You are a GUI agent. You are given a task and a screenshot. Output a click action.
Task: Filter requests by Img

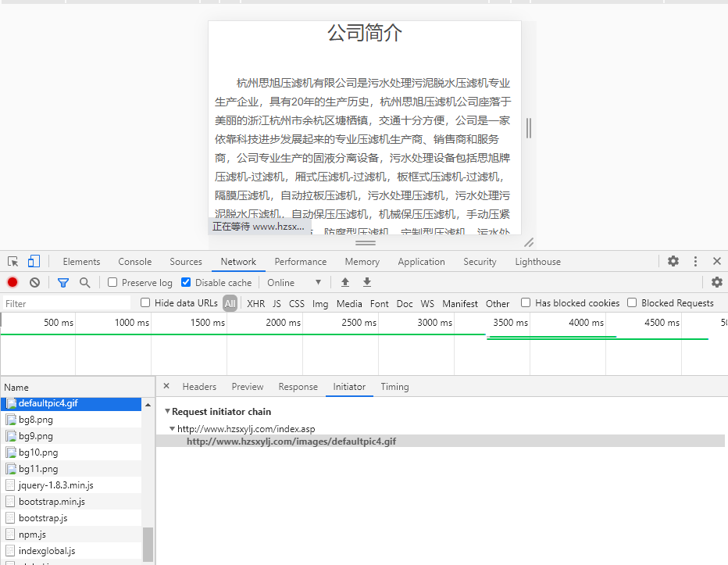pos(320,303)
